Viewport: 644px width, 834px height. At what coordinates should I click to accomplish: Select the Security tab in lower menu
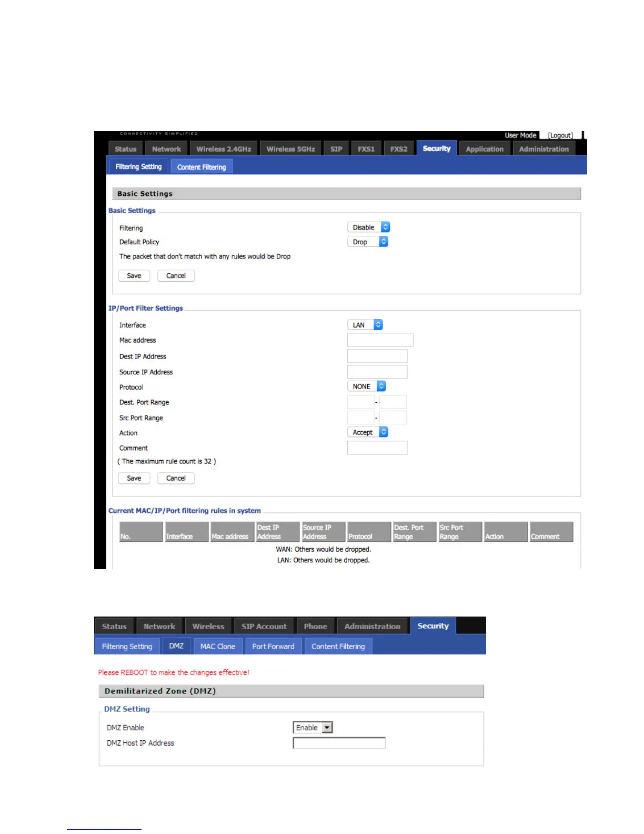(433, 625)
